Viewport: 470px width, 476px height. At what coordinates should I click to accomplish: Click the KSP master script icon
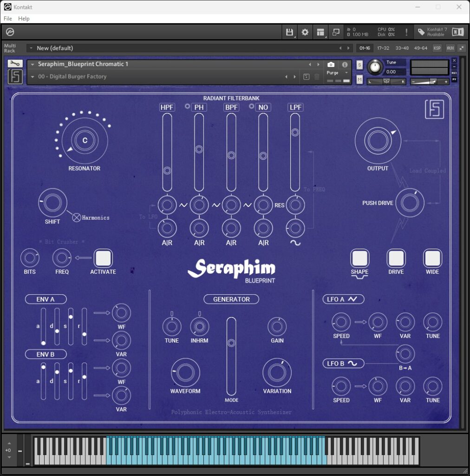click(437, 48)
